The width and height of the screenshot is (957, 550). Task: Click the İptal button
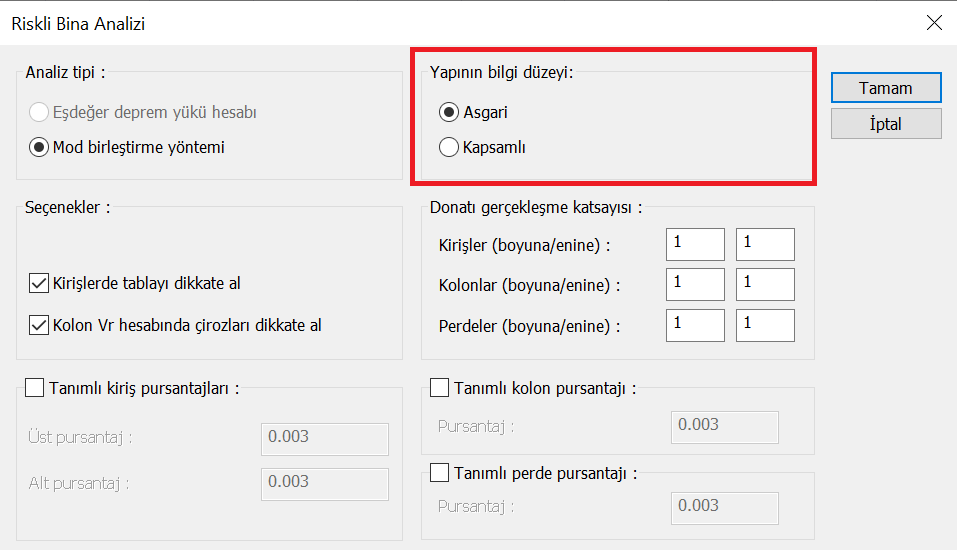click(885, 124)
